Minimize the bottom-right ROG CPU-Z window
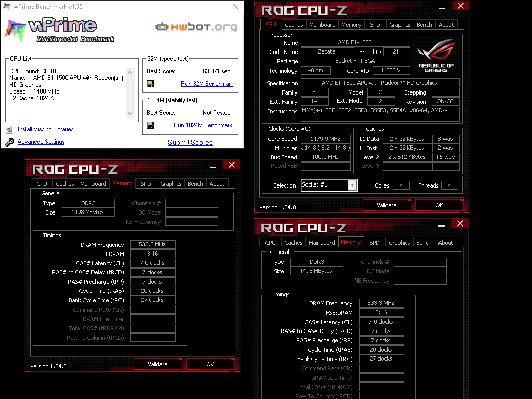The height and width of the screenshot is (399, 532). coord(442,224)
